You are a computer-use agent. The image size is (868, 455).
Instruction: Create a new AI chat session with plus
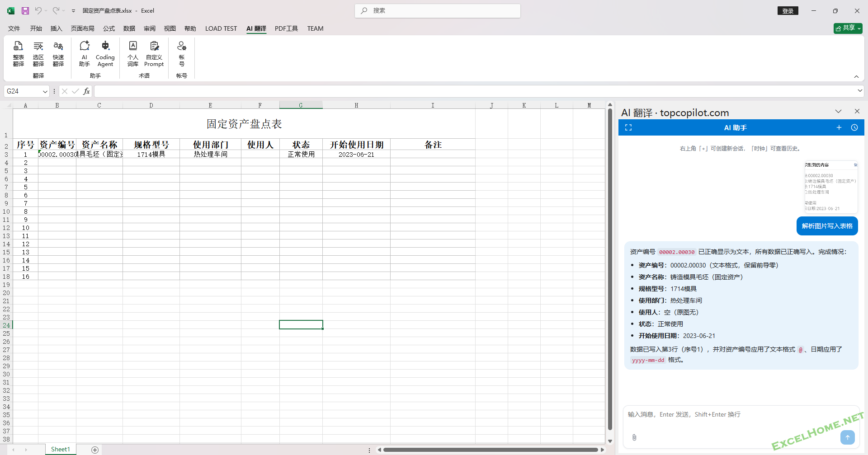tap(839, 127)
